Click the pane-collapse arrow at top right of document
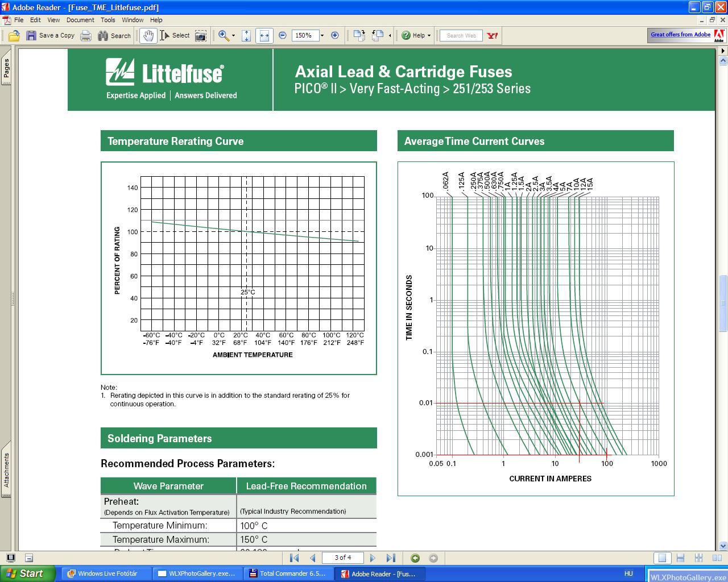 (x=723, y=51)
